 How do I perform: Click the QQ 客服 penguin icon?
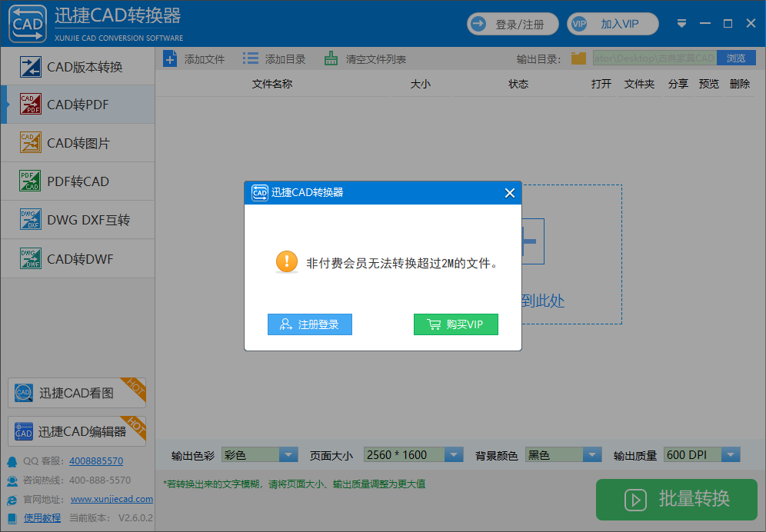(x=12, y=461)
